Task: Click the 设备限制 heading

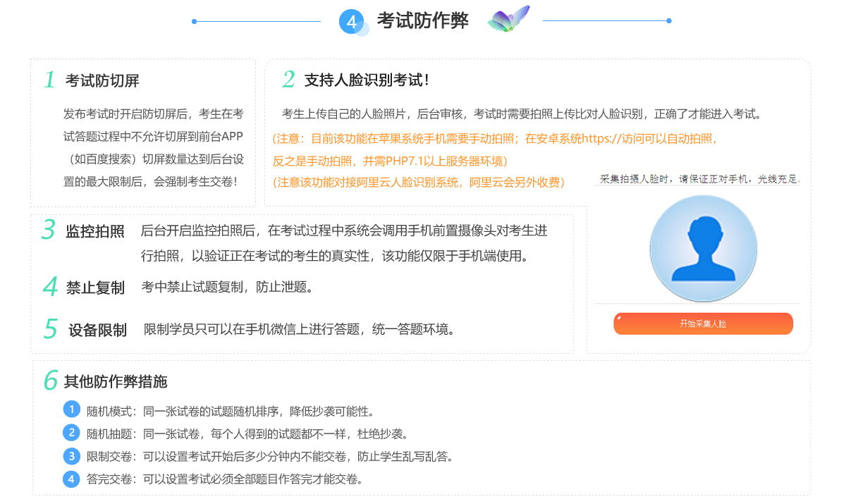Action: tap(97, 330)
